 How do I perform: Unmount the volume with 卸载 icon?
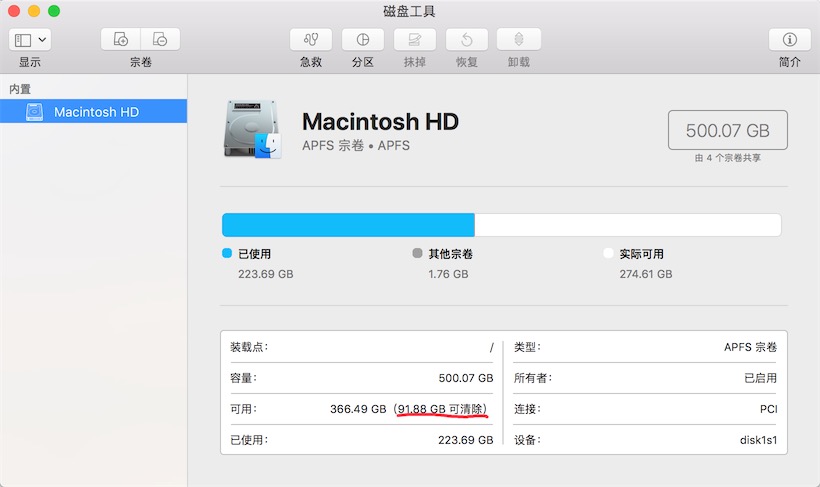tap(518, 40)
